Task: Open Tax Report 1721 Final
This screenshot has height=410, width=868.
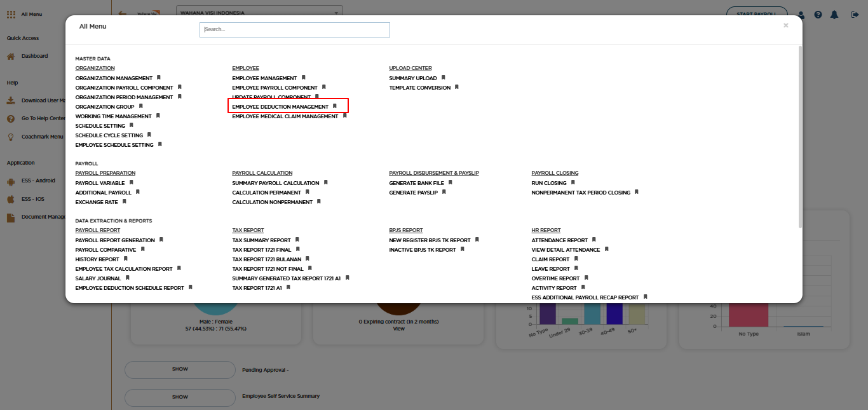Action: click(262, 250)
